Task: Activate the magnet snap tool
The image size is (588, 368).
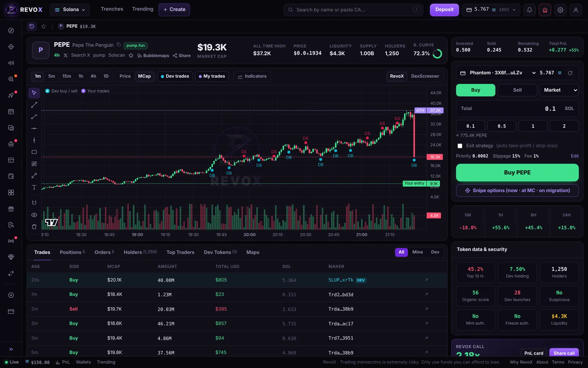Action: pos(34,202)
